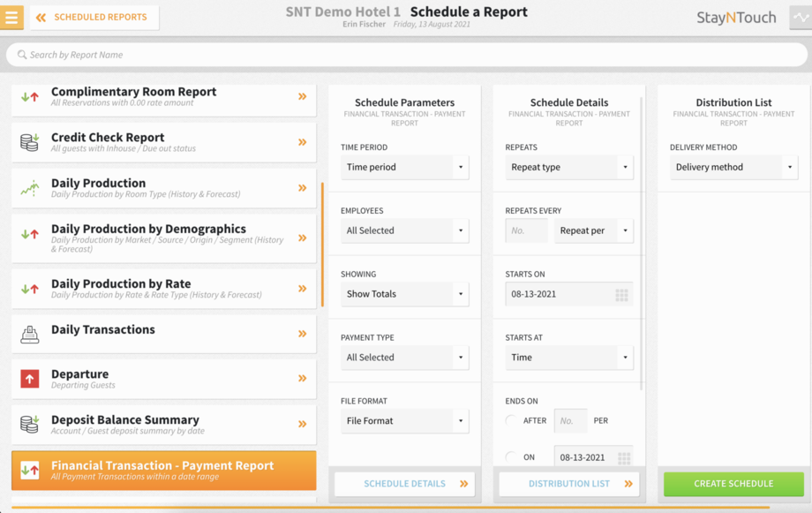Click chevron next to Complimentary Room Report
The image size is (812, 513).
click(303, 96)
